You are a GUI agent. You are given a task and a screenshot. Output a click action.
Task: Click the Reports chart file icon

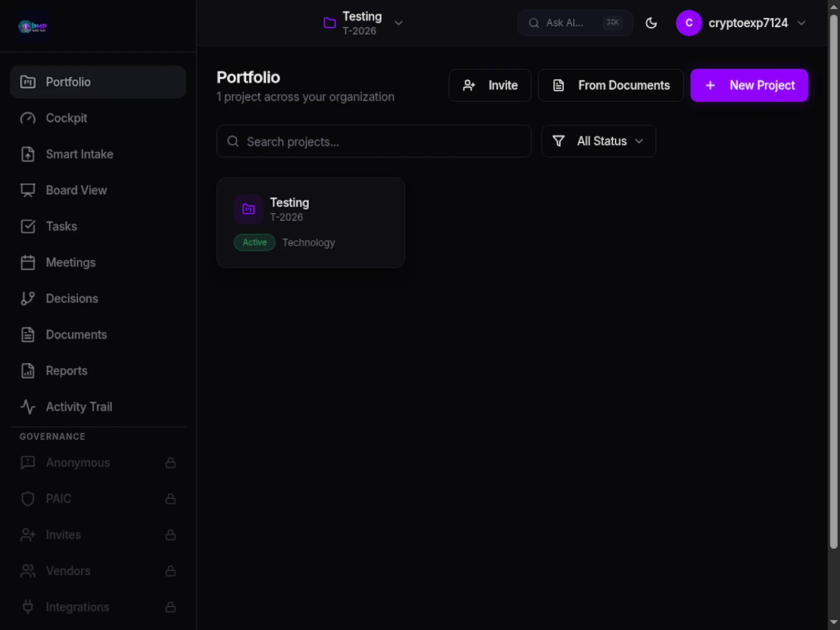(28, 371)
